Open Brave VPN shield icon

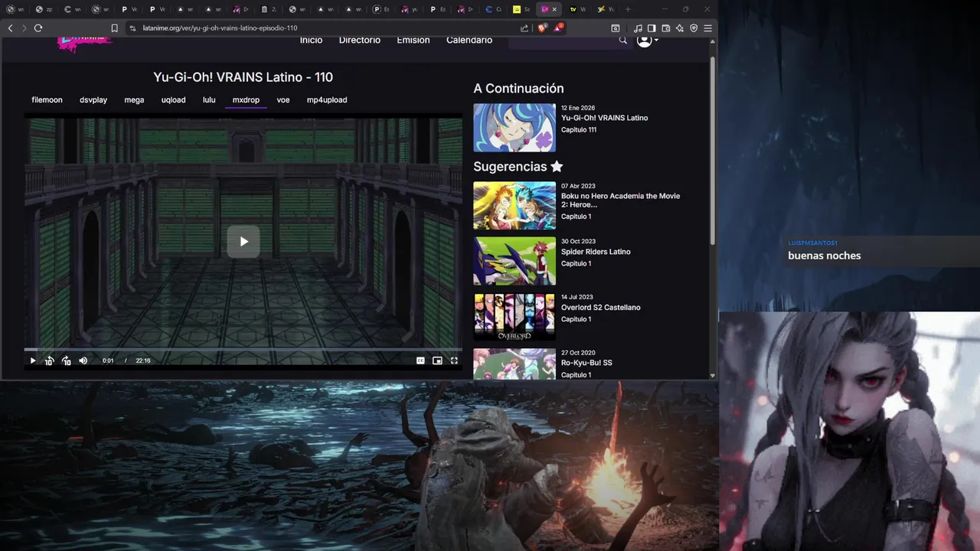pyautogui.click(x=694, y=28)
